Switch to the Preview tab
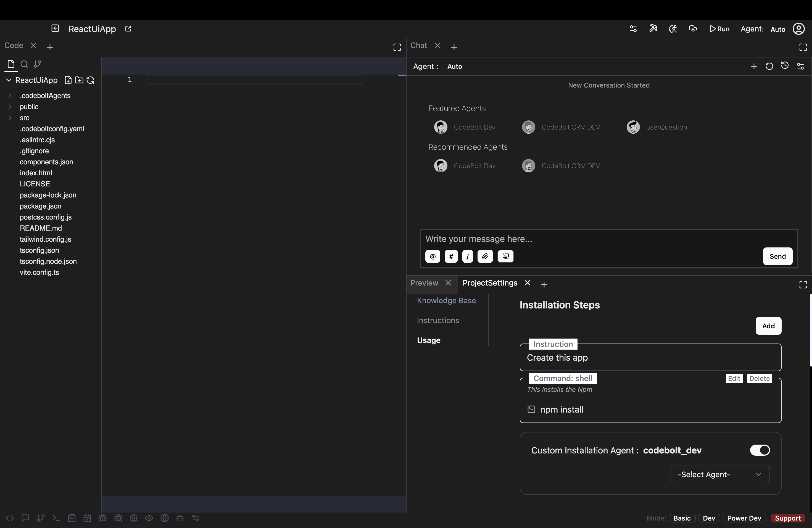Image resolution: width=812 pixels, height=528 pixels. click(x=424, y=283)
